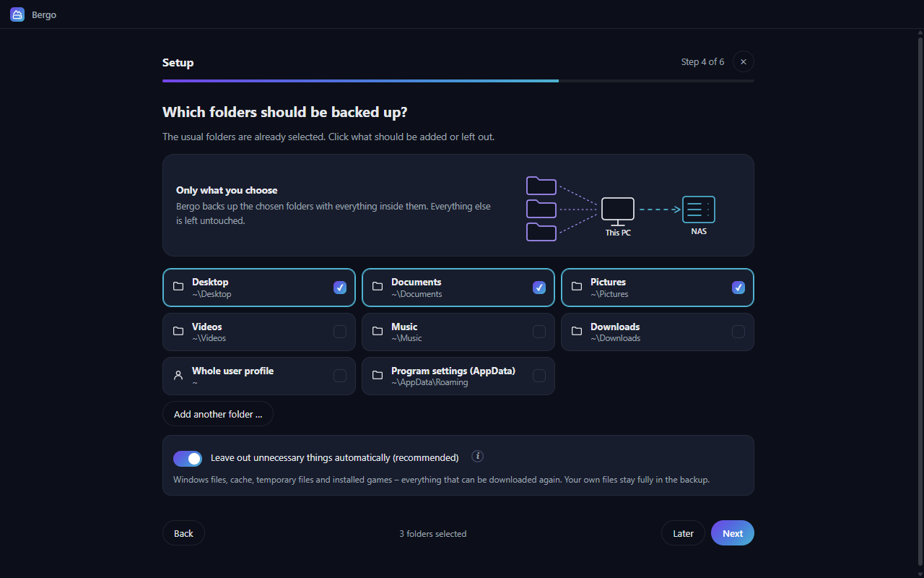Click the Bergo app logo icon
Viewport: 924px width, 578px height.
tap(17, 14)
